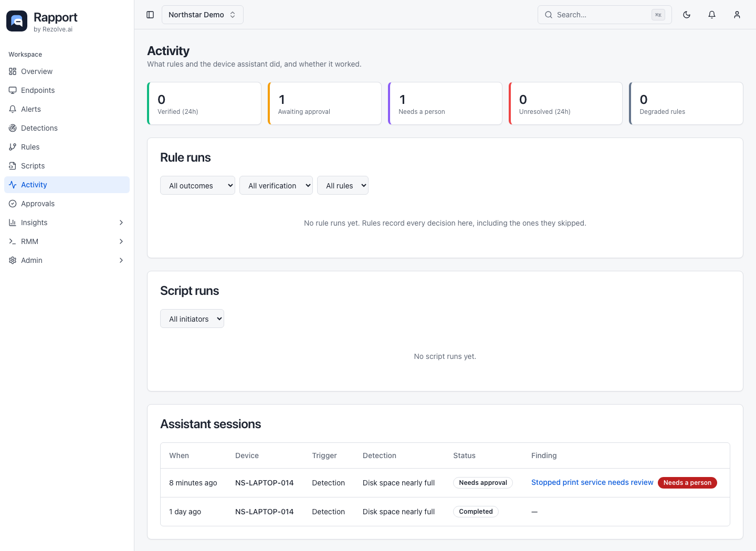The image size is (756, 551).
Task: Open the user profile icon
Action: tap(737, 15)
